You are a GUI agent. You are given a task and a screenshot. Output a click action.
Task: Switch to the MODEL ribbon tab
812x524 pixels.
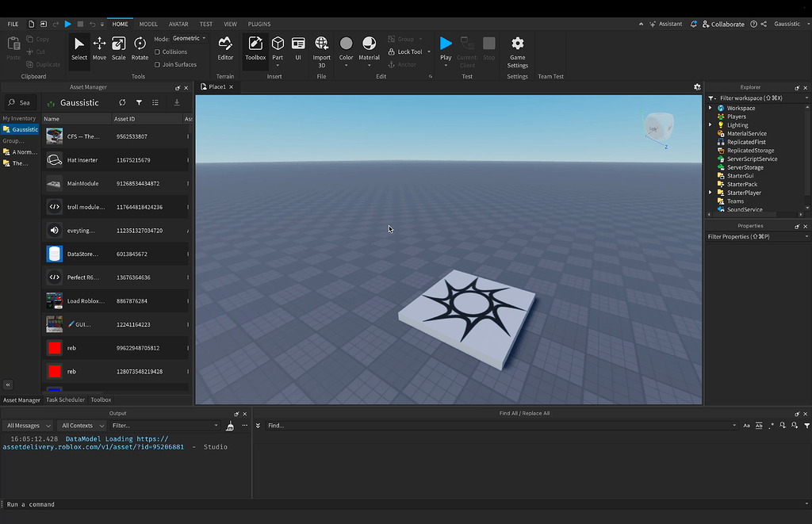point(147,24)
